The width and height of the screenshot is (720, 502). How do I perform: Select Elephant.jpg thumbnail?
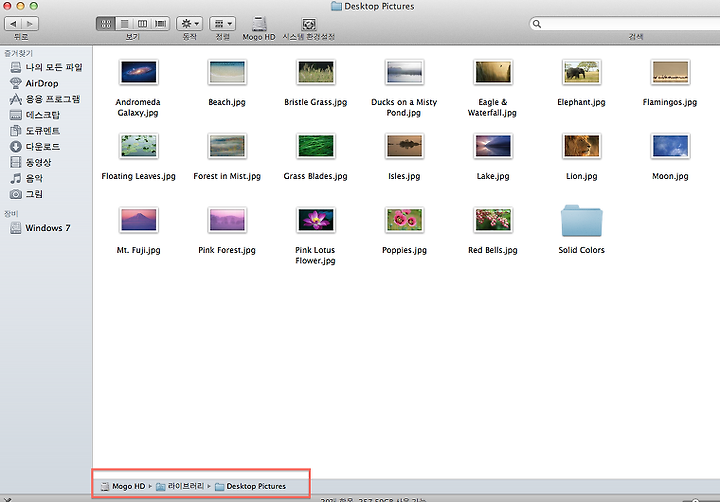pos(581,72)
